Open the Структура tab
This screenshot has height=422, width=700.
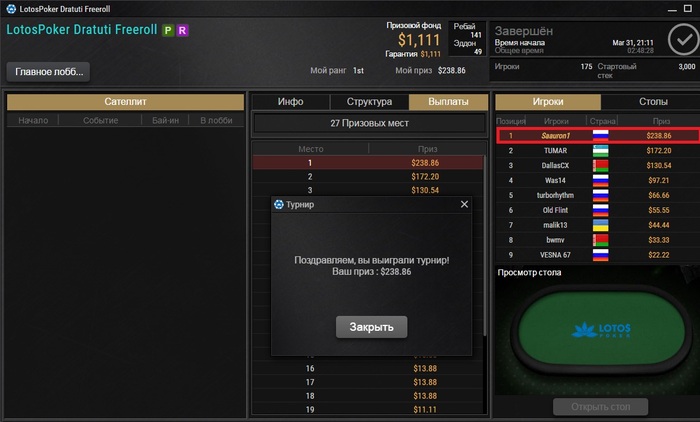(x=369, y=102)
